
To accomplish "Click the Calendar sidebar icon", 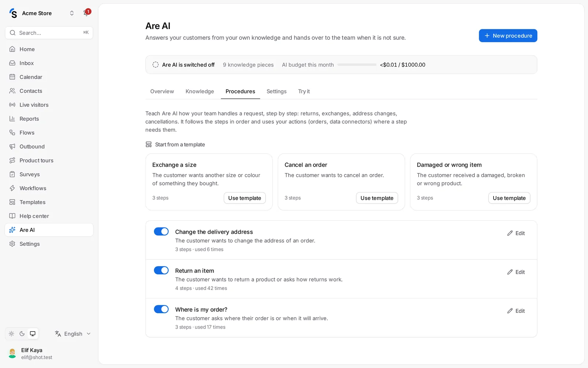I will coord(12,77).
